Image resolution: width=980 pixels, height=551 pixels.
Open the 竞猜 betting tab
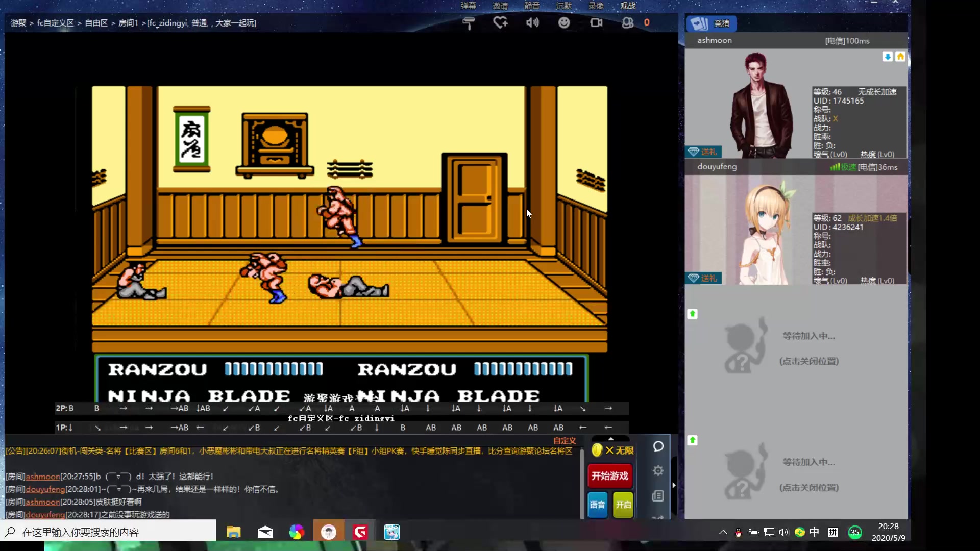pos(711,23)
